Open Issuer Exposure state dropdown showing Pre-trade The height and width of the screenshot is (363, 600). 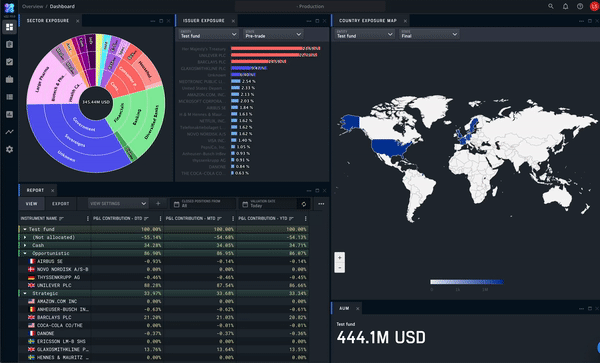pos(273,34)
